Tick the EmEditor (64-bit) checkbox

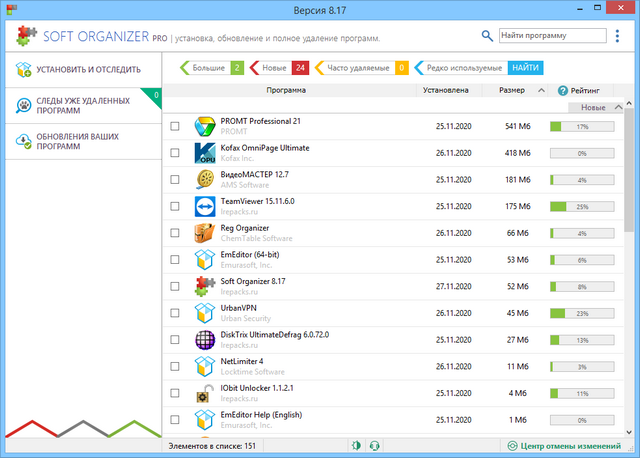pyautogui.click(x=175, y=259)
